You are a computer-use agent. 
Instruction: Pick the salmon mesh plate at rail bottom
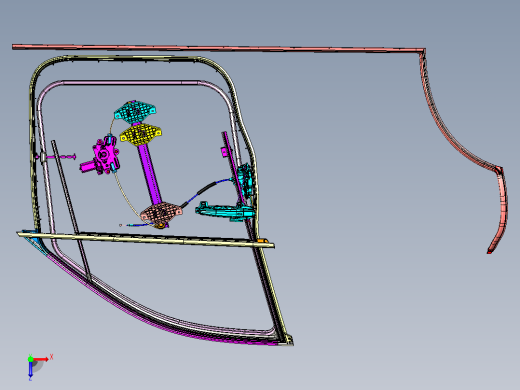[161, 213]
